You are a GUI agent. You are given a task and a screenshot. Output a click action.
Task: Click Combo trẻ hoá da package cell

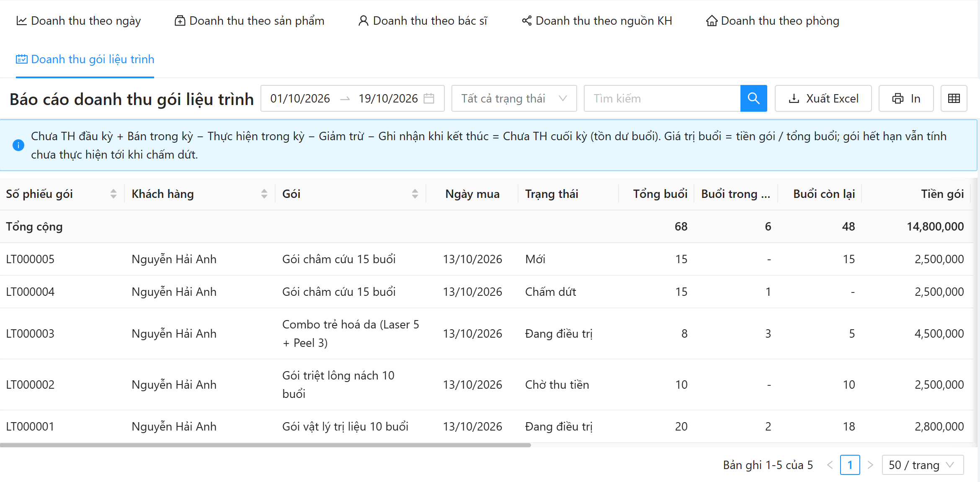[351, 333]
